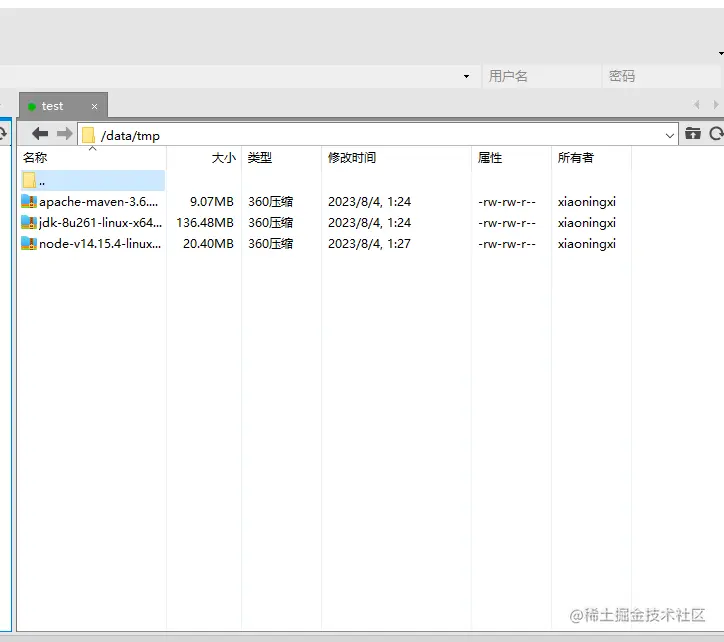This screenshot has height=642, width=724.
Task: Click size value 20.40MB
Action: (208, 244)
